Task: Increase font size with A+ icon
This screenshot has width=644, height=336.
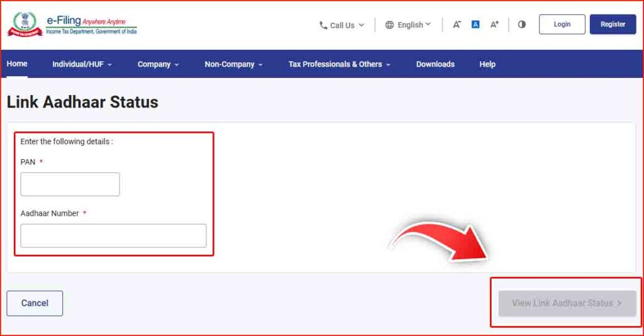Action: (494, 25)
